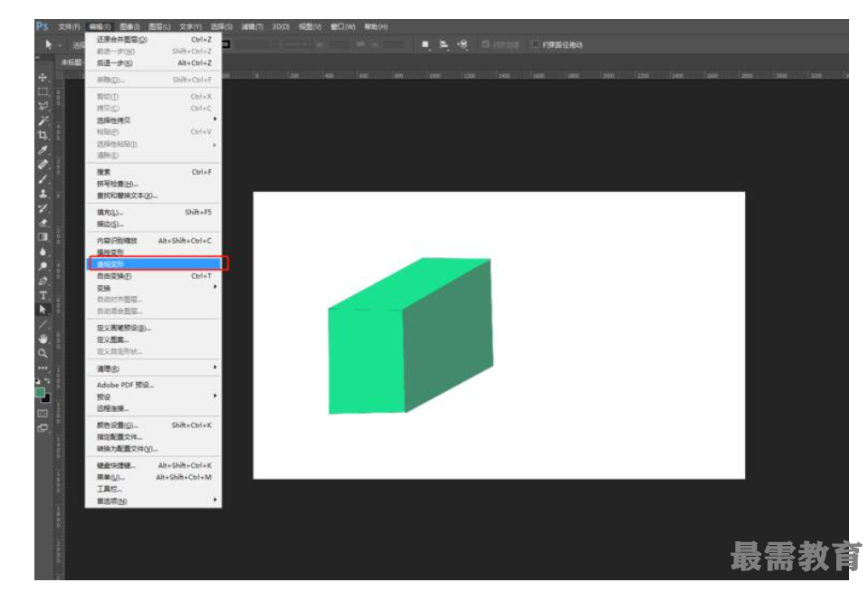Change the screen mode icon
This screenshot has height=592, width=868.
(x=43, y=428)
